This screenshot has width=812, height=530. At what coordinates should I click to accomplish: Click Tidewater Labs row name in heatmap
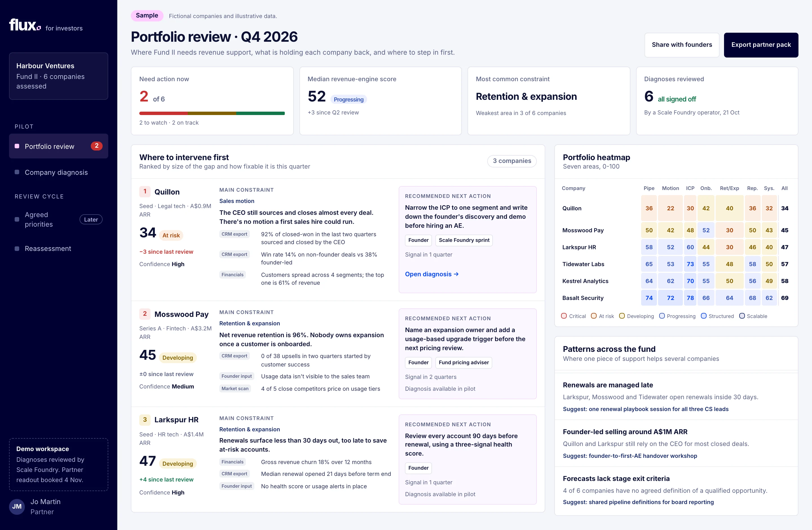point(583,264)
